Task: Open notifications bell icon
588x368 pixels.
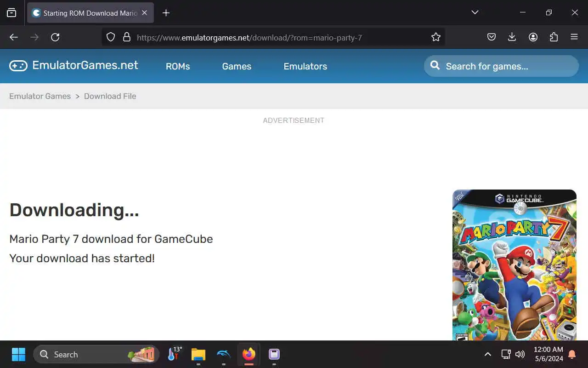Action: (x=572, y=354)
